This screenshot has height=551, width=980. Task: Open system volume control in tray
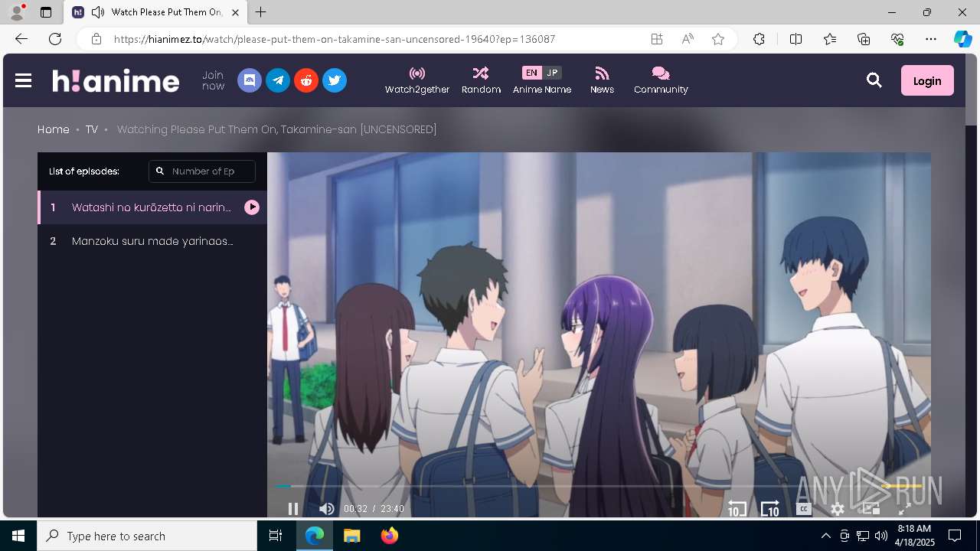(881, 536)
